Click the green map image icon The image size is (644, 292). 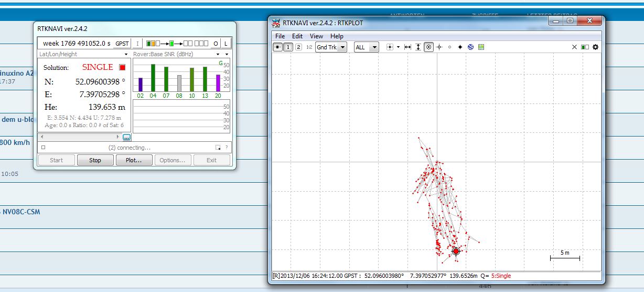point(481,47)
